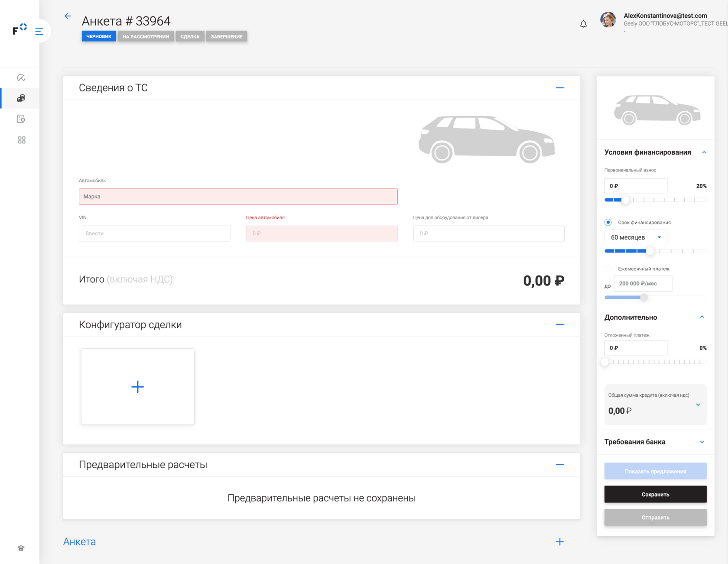
Task: Open the 60 месяцев term dropdown
Action: point(636,237)
